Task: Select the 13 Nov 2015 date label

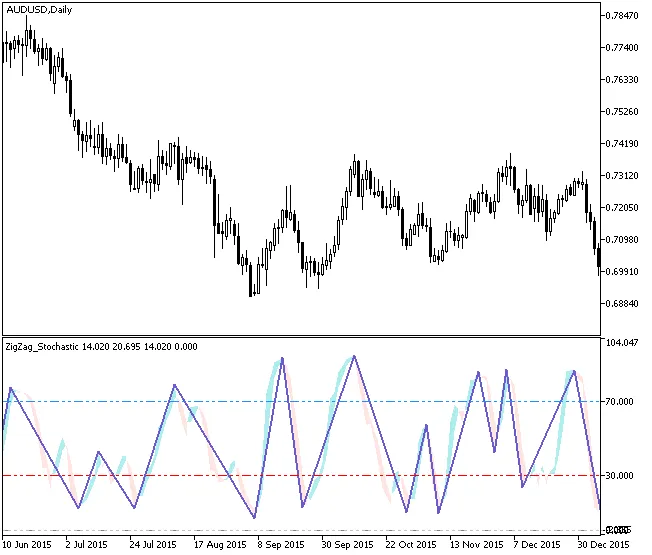Action: 474,545
